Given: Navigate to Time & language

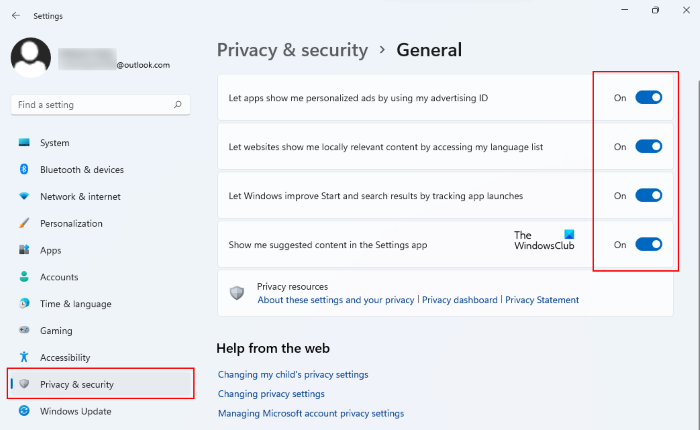Looking at the screenshot, I should 75,304.
